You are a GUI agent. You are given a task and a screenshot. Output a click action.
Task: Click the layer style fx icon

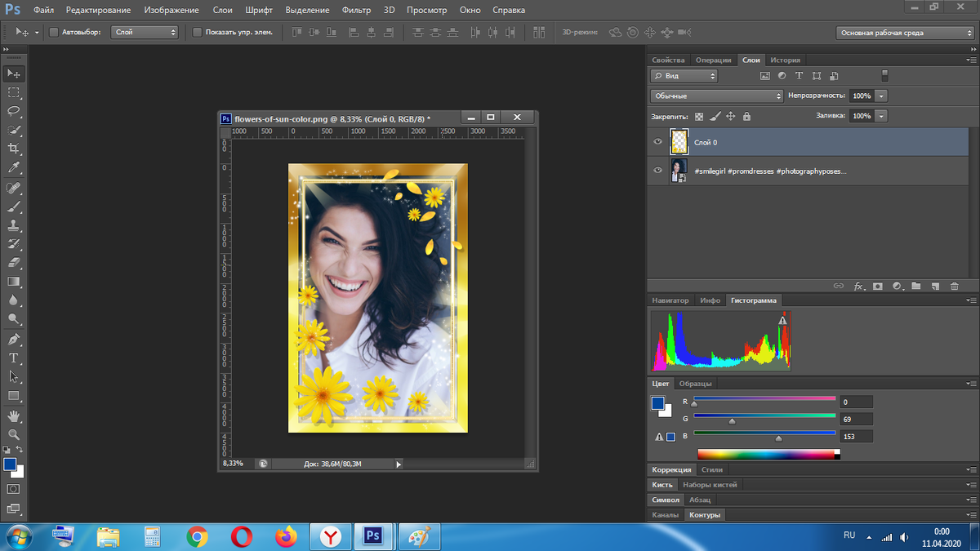click(x=859, y=287)
